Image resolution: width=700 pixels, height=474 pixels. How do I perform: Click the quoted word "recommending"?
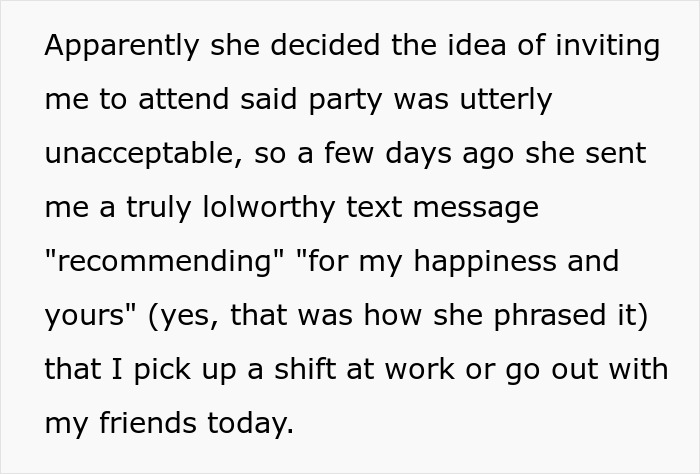pyautogui.click(x=165, y=261)
